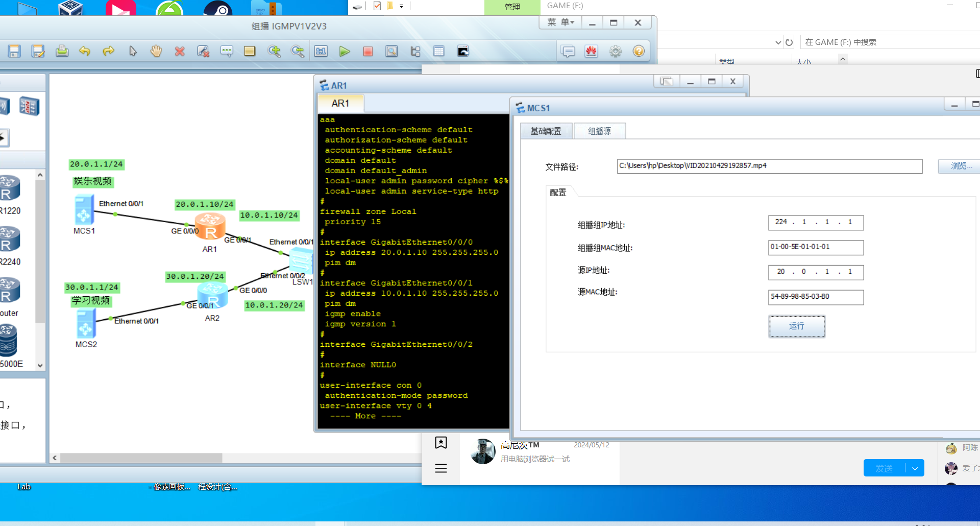Start devices with the green play button

(345, 51)
